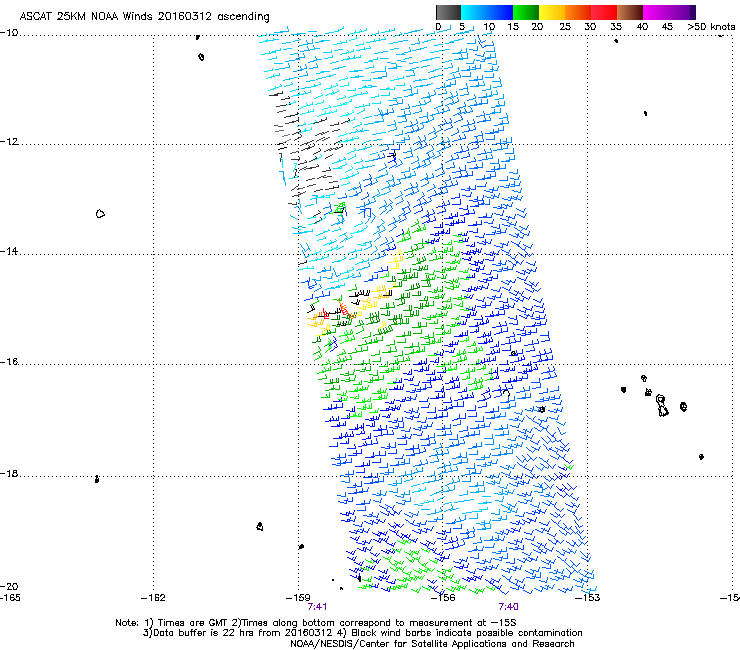
Task: Click the cyan 5-10 knots legend swatch
Action: [x=474, y=12]
